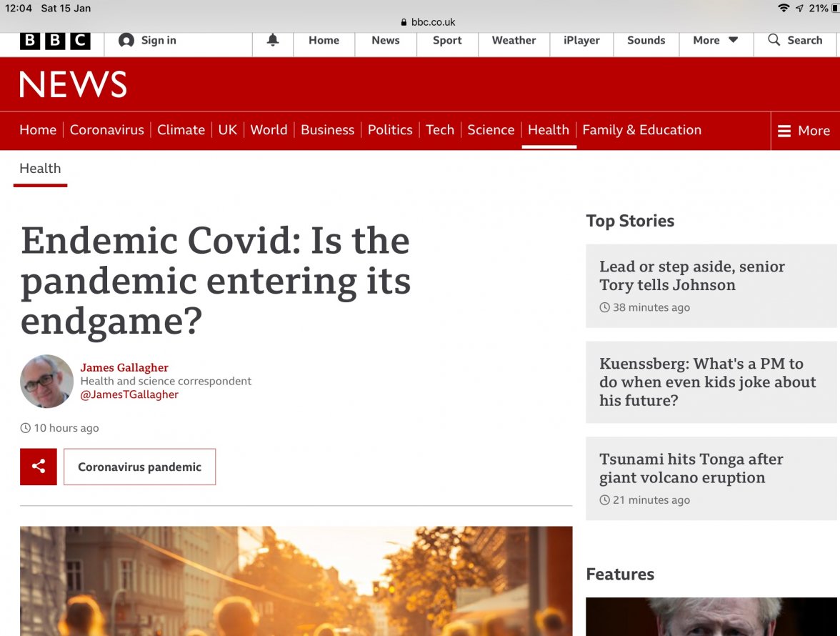Screen dimensions: 840x636
Task: Select the Health tab in news navigation
Action: coord(548,130)
